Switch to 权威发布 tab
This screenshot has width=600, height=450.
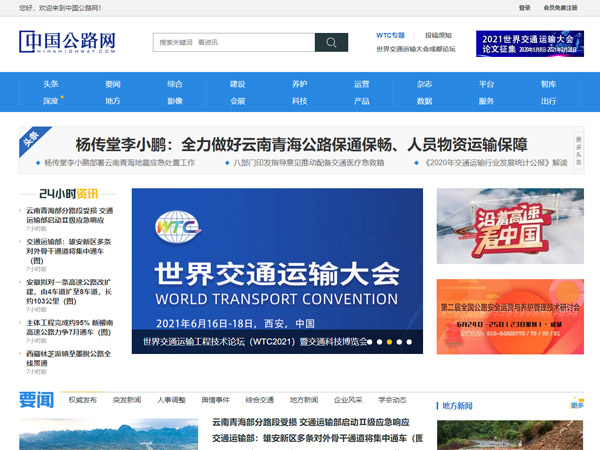[83, 400]
